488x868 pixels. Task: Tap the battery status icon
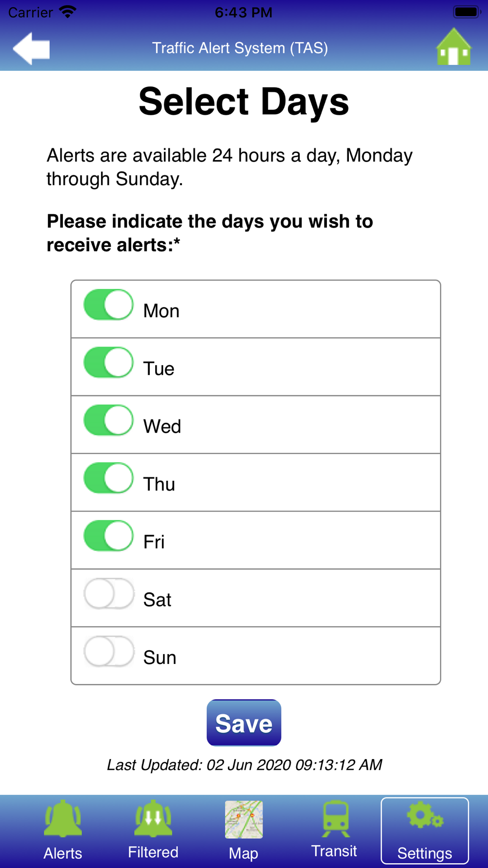coord(467,12)
